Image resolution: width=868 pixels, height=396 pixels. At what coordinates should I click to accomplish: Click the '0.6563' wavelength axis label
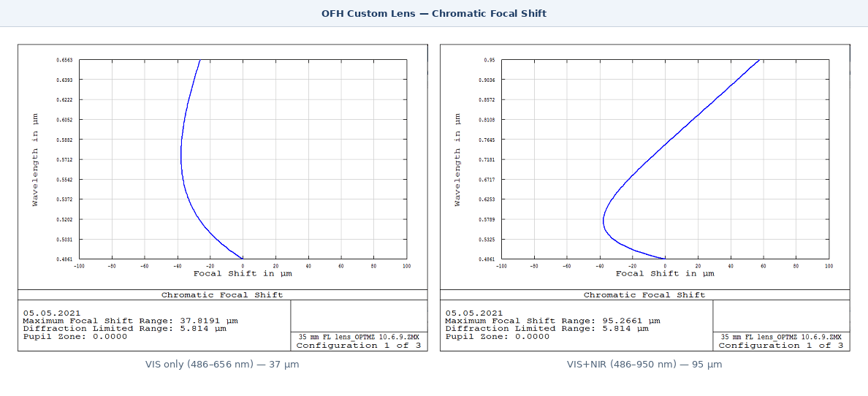[64, 60]
